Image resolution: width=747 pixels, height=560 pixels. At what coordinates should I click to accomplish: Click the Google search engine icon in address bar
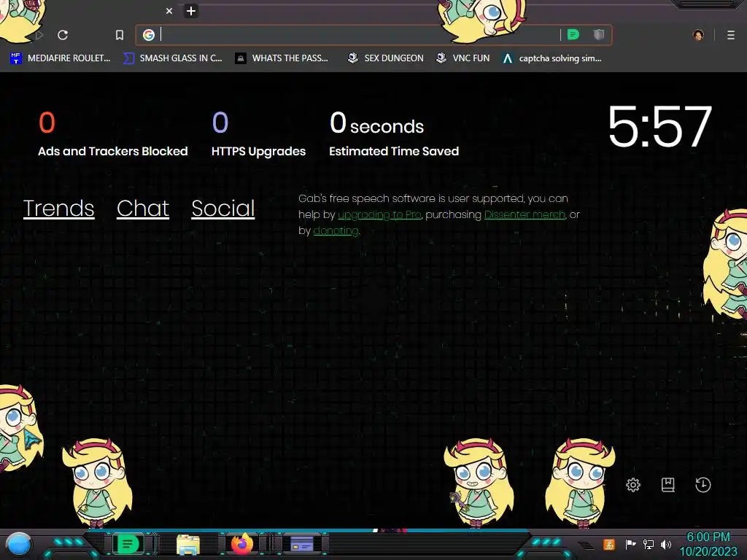pyautogui.click(x=149, y=35)
